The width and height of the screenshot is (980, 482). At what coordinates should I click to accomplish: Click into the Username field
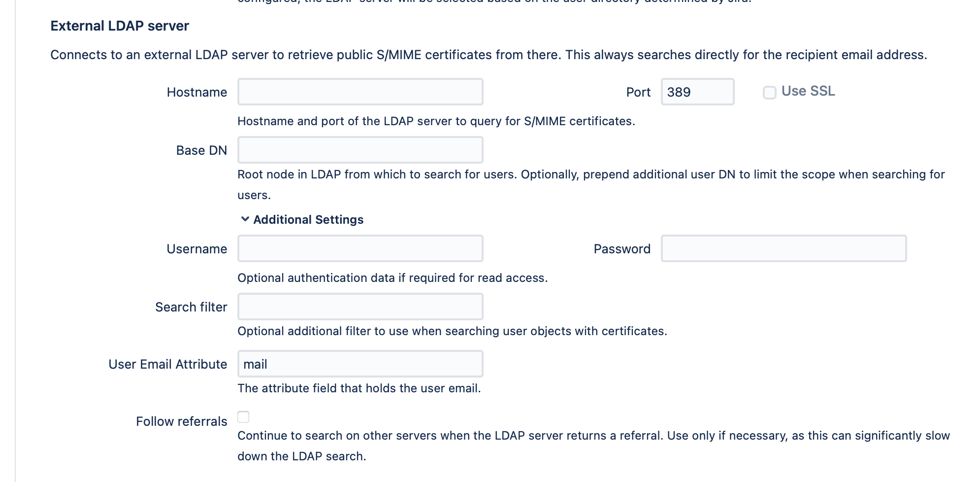coord(360,248)
